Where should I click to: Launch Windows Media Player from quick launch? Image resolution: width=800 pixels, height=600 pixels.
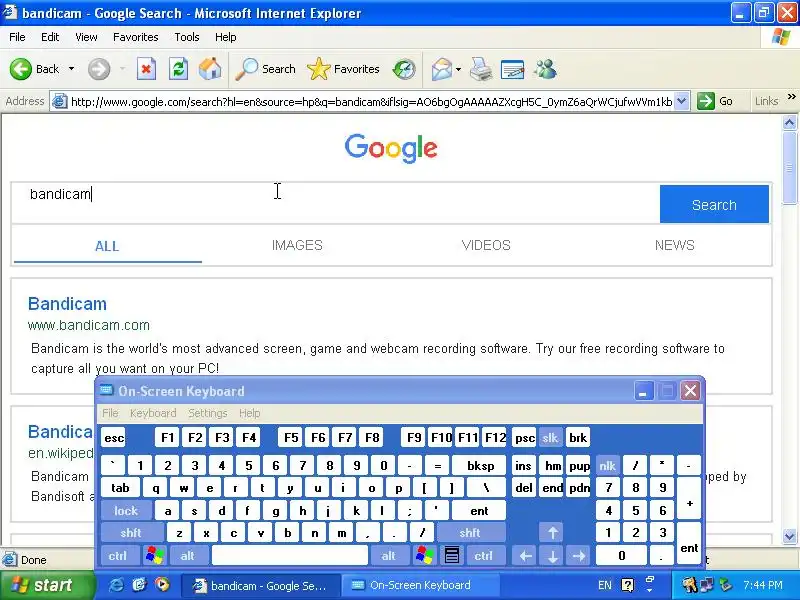(162, 585)
